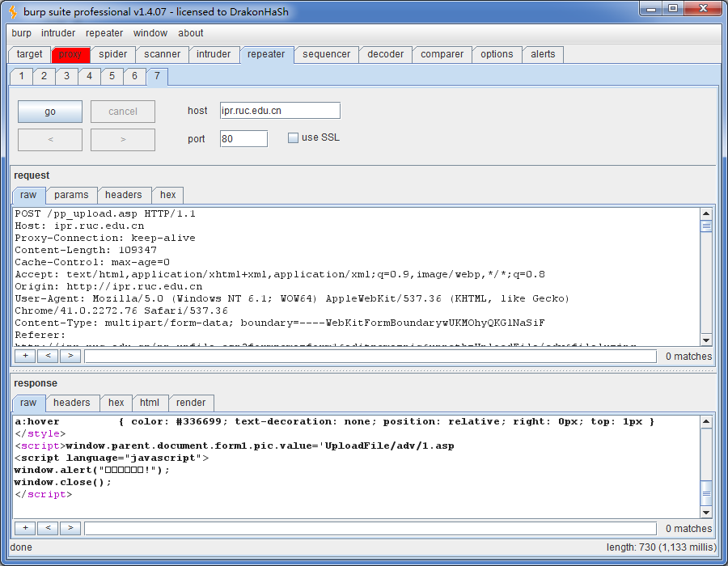728x566 pixels.
Task: Open the intruder menu in the menu bar
Action: [58, 33]
